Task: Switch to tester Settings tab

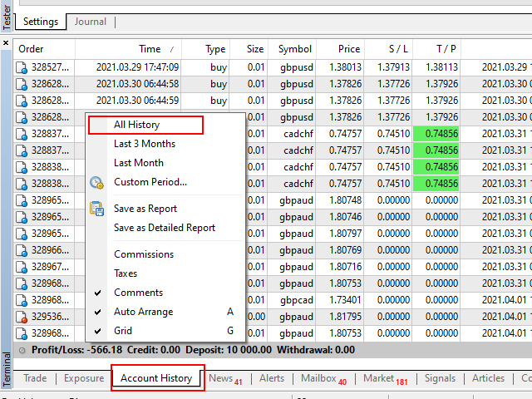Action: [41, 22]
